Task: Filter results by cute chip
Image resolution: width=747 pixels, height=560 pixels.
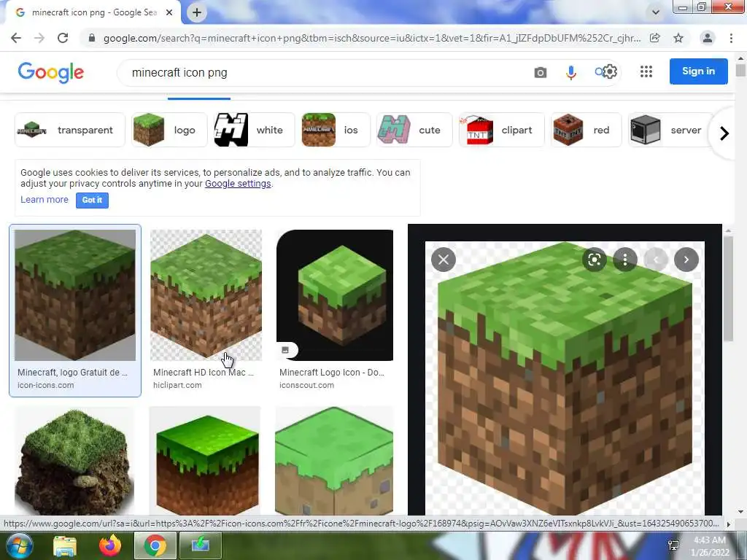Action: coord(414,130)
